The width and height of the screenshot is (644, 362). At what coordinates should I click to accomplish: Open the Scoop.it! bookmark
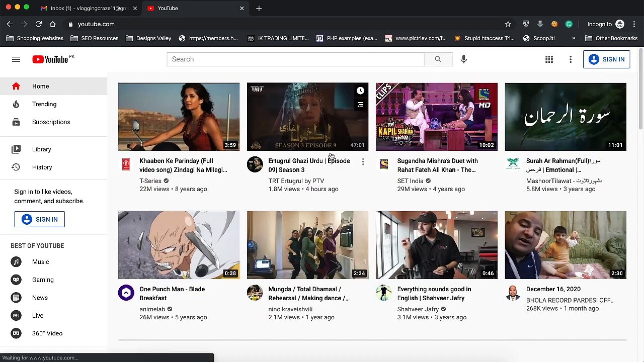[x=539, y=38]
